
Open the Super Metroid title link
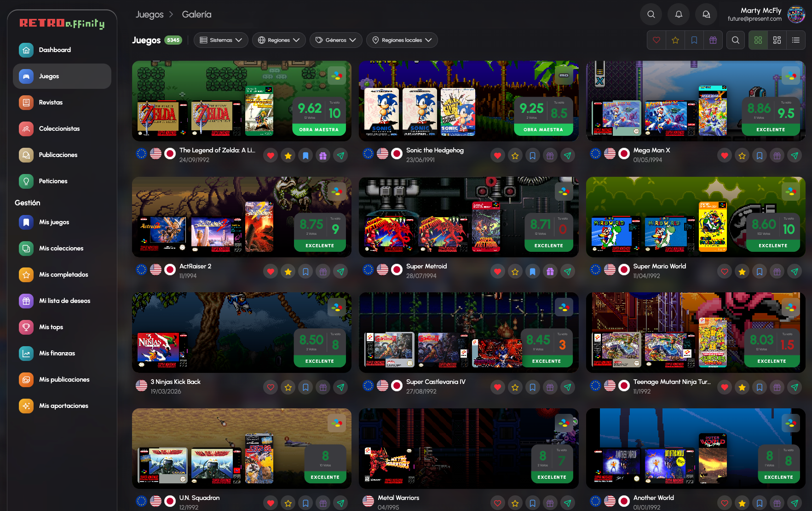(x=426, y=266)
